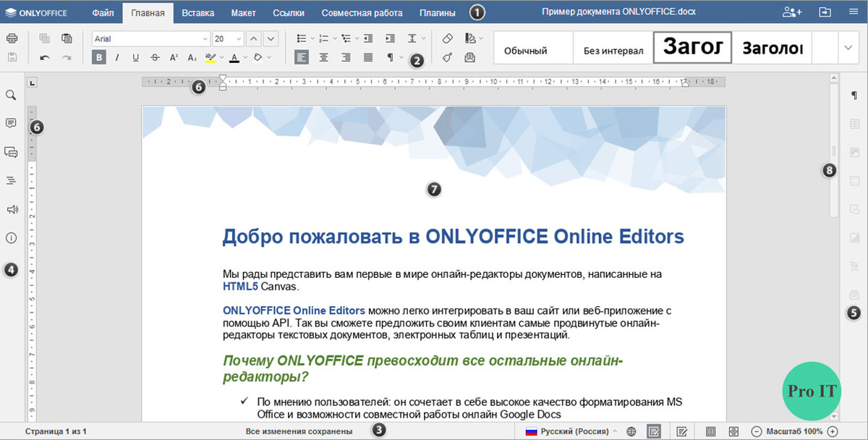Click Manage access rights user icon
The width and height of the screenshot is (868, 440).
(792, 12)
